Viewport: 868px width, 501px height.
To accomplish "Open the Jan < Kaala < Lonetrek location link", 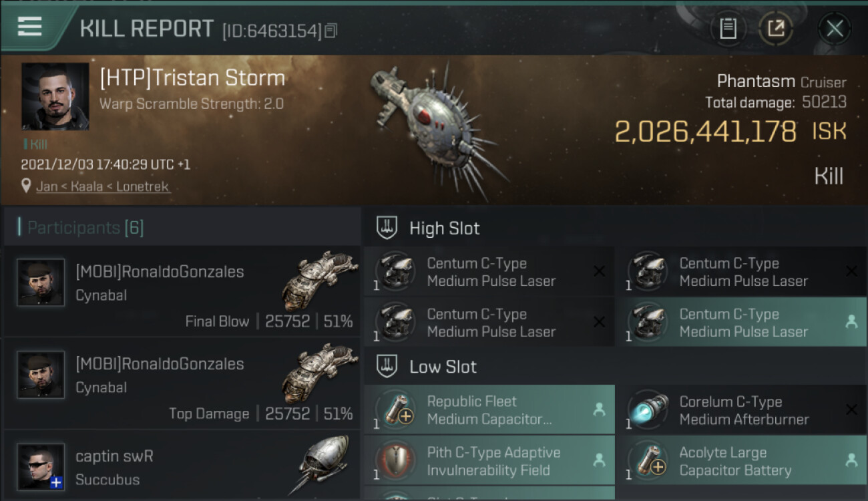I will tap(103, 186).
